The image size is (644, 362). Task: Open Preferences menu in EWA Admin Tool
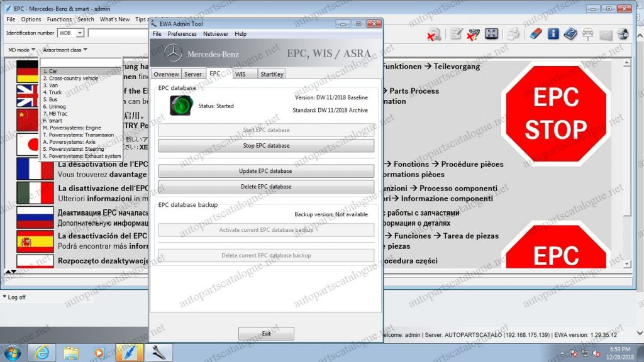[182, 34]
